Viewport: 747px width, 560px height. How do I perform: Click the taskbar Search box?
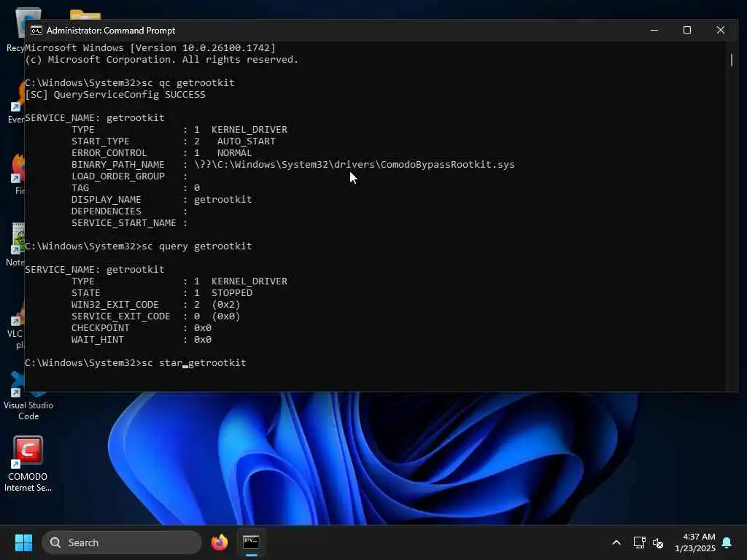coord(122,542)
